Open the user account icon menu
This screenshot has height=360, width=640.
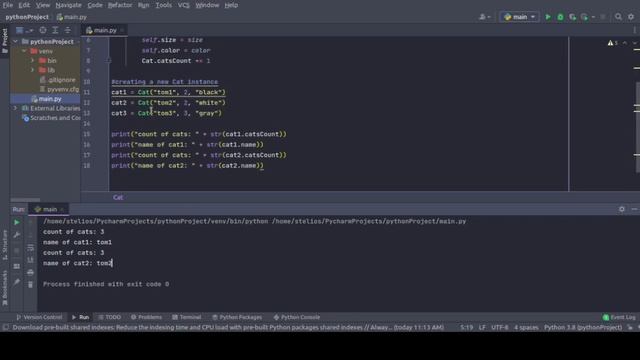click(x=484, y=17)
